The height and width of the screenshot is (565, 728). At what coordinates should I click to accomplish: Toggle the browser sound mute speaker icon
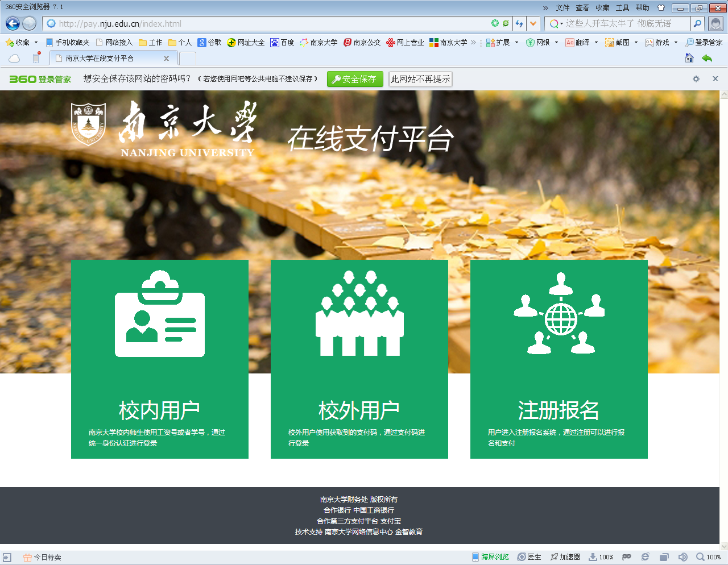(682, 557)
